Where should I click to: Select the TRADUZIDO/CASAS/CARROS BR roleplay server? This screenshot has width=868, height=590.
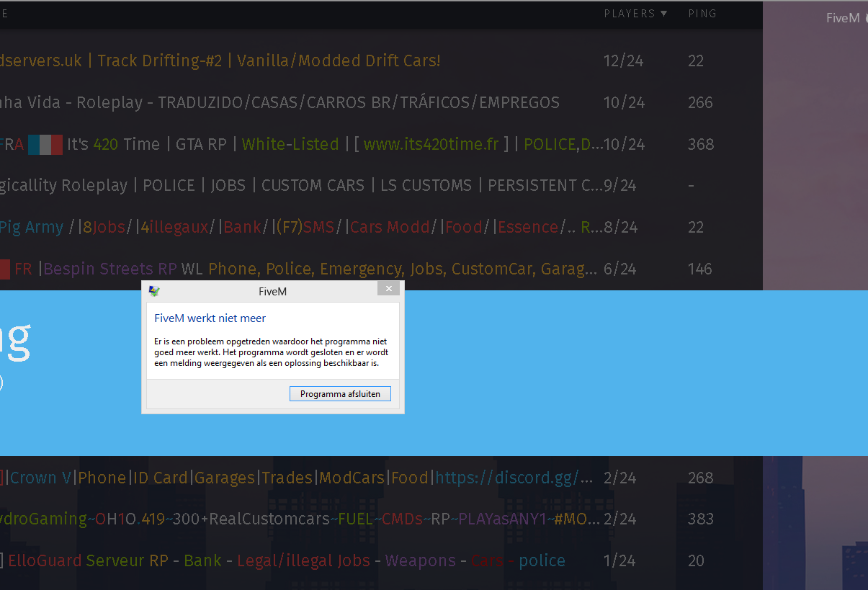point(381,102)
